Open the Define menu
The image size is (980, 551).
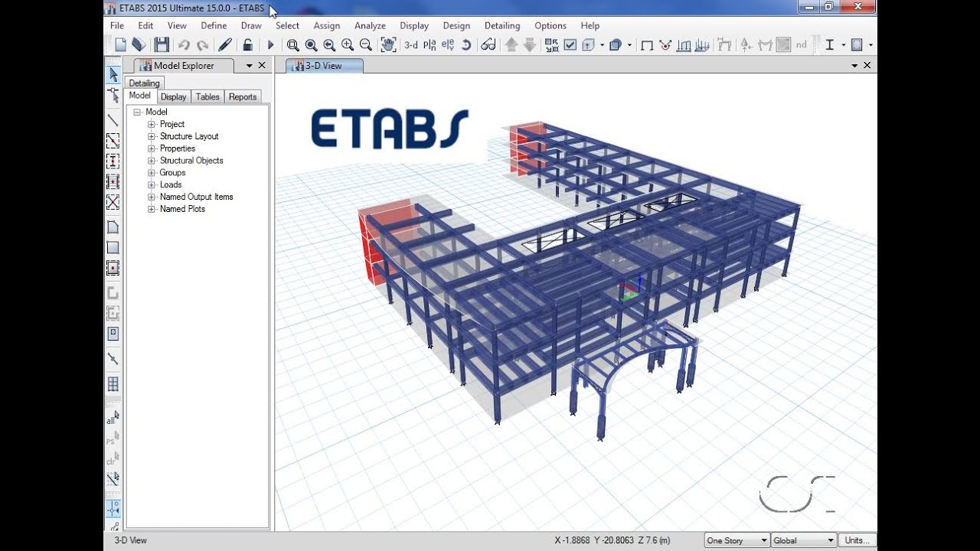point(214,25)
